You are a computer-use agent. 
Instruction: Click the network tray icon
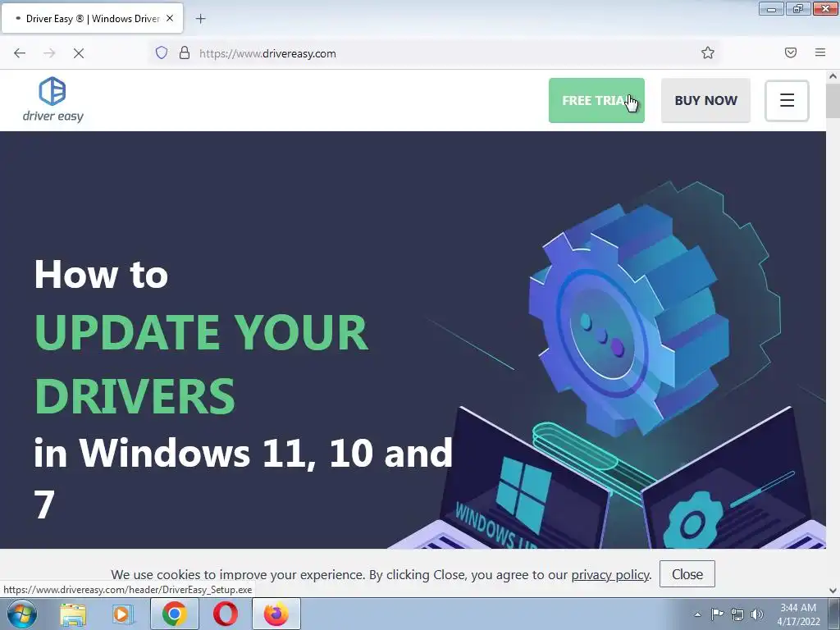tap(737, 614)
